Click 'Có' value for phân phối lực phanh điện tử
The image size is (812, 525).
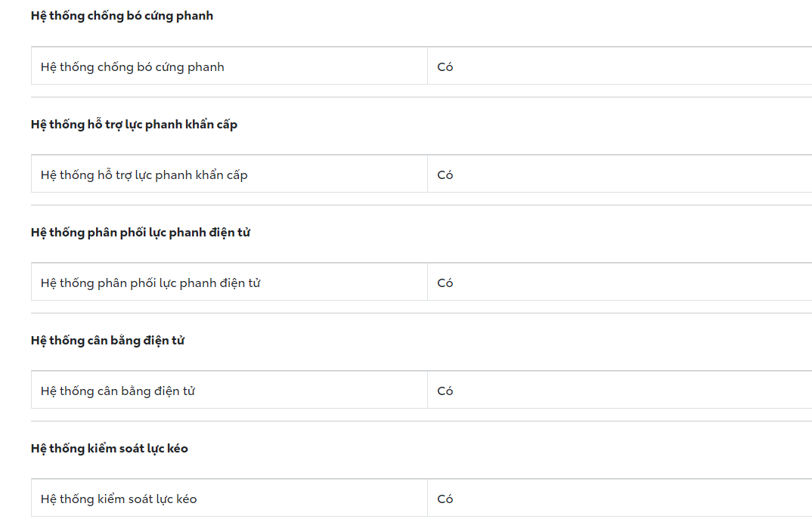445,283
